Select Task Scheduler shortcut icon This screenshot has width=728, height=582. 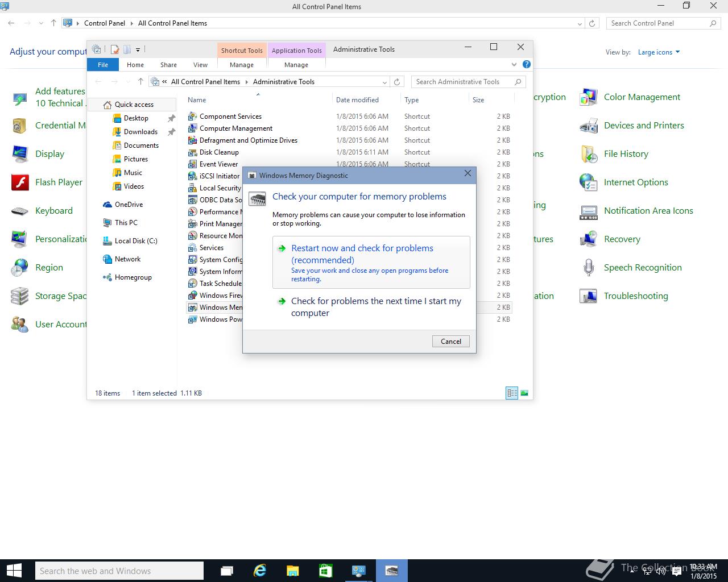pos(193,283)
